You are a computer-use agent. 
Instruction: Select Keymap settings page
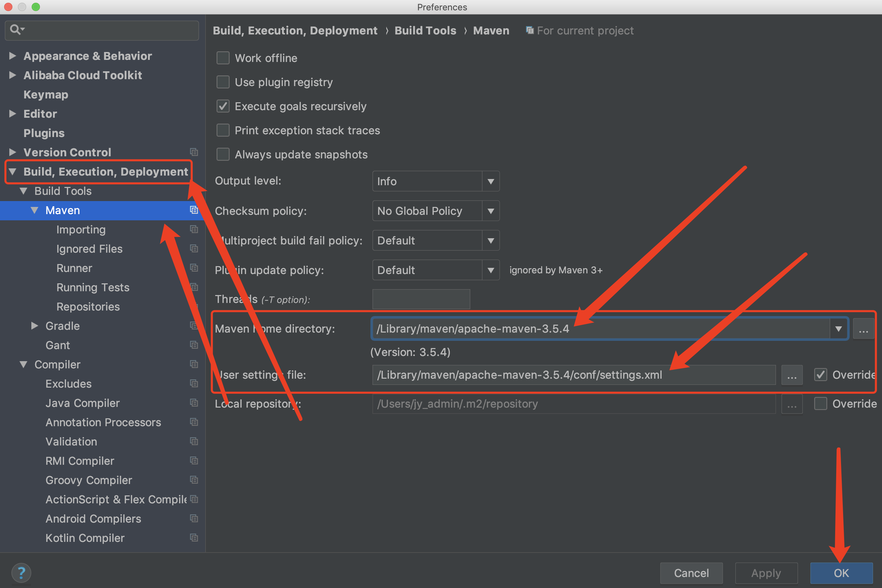click(x=46, y=94)
